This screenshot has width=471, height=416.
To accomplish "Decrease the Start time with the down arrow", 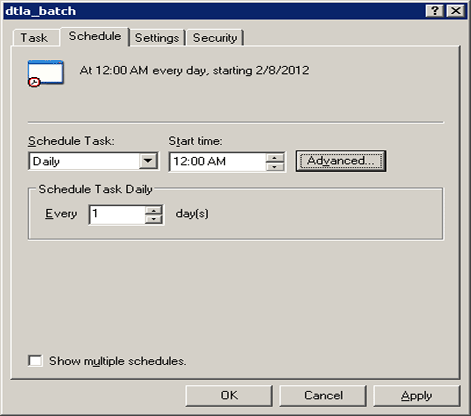I will [275, 166].
